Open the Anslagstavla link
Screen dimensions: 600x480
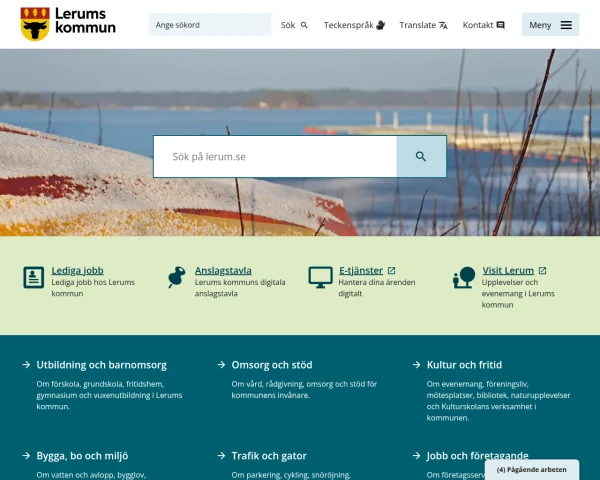point(223,270)
